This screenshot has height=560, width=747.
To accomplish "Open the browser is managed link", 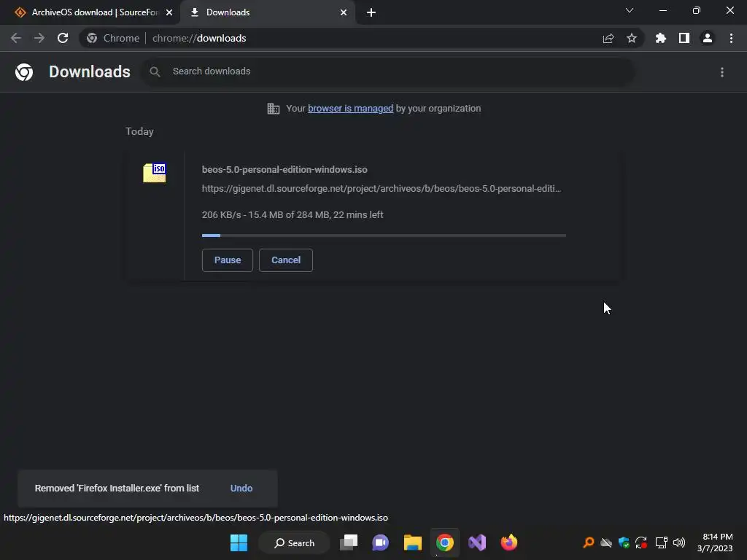I will (x=351, y=109).
